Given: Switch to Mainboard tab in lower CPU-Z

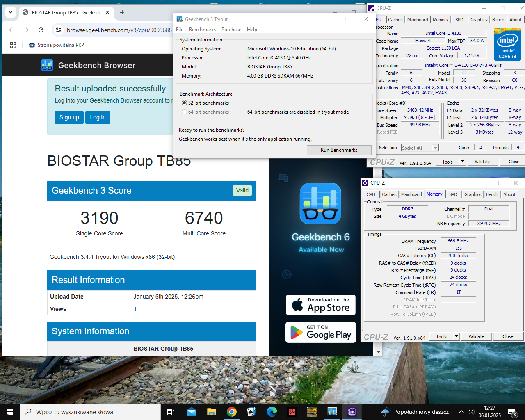Looking at the screenshot, I should click(x=411, y=194).
